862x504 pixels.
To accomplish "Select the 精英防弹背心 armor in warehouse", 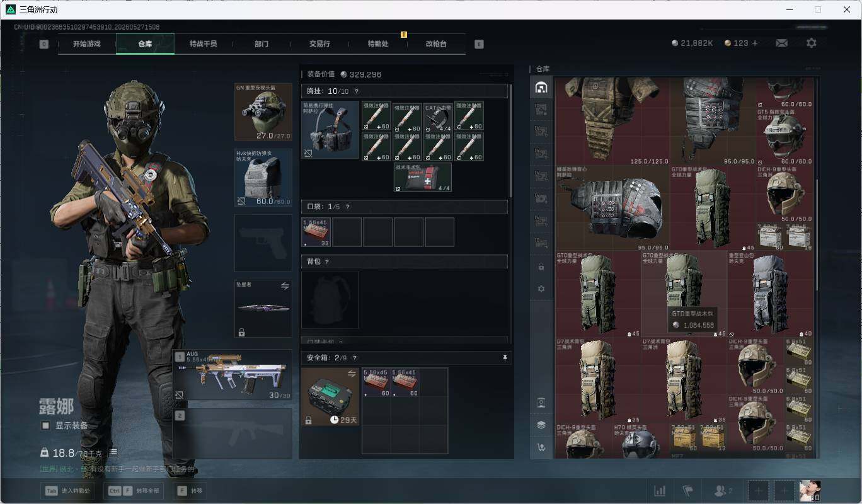I will pyautogui.click(x=612, y=208).
